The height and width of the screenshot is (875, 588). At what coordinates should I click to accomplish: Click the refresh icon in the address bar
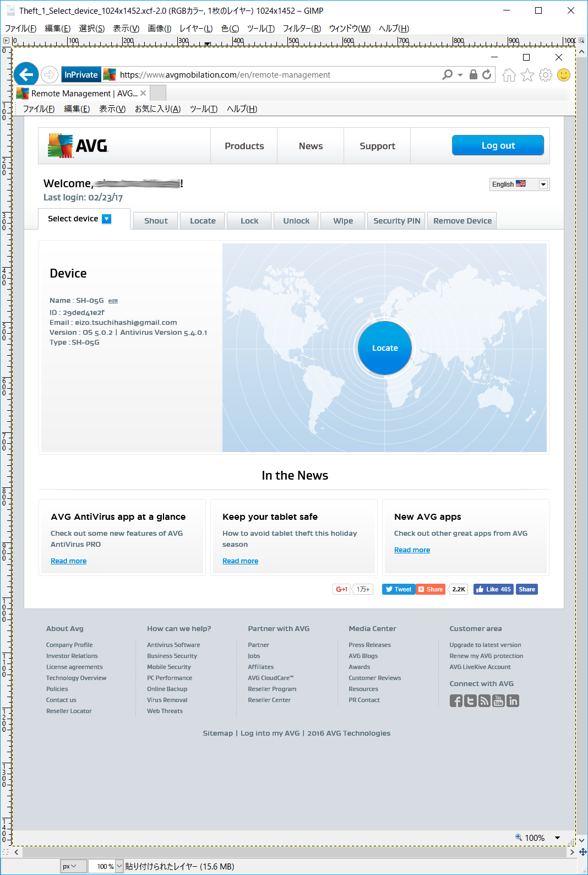(487, 74)
